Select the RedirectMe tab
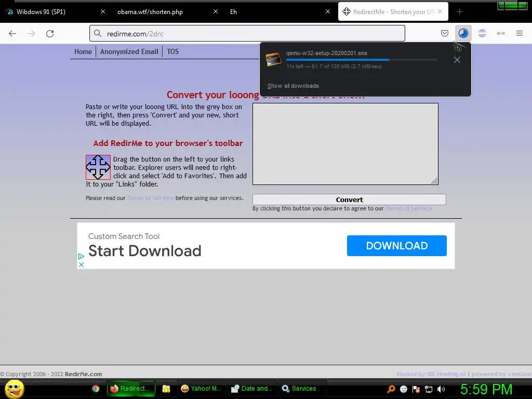The width and height of the screenshot is (532, 399). click(393, 12)
